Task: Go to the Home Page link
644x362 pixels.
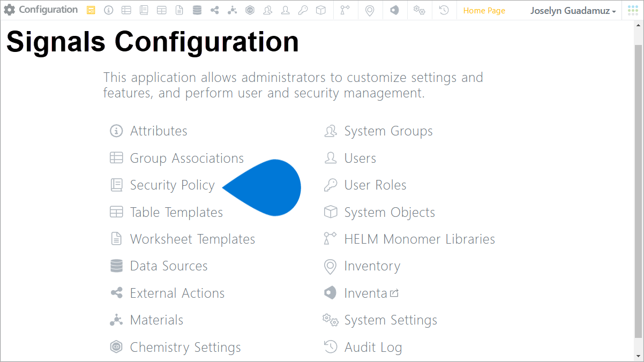Action: (x=484, y=11)
